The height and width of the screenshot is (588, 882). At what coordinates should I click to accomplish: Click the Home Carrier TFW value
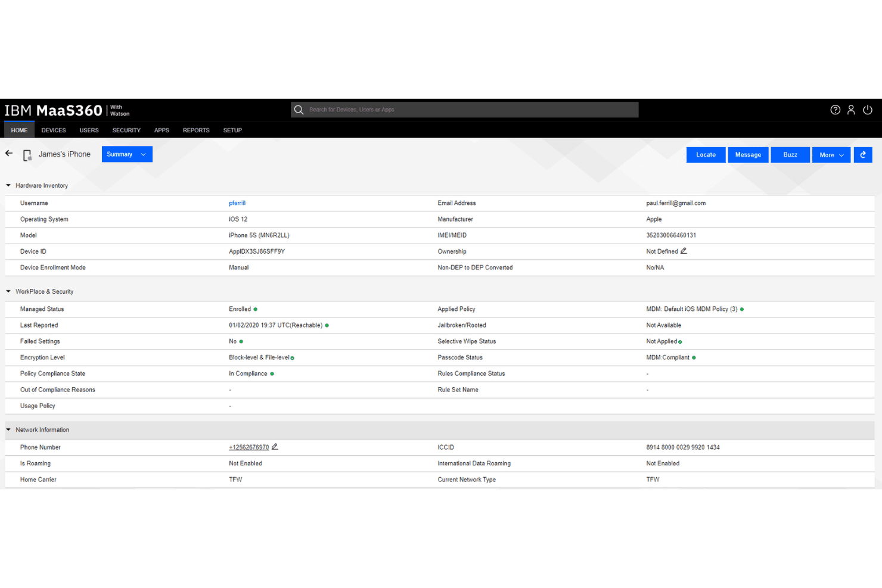(x=235, y=480)
